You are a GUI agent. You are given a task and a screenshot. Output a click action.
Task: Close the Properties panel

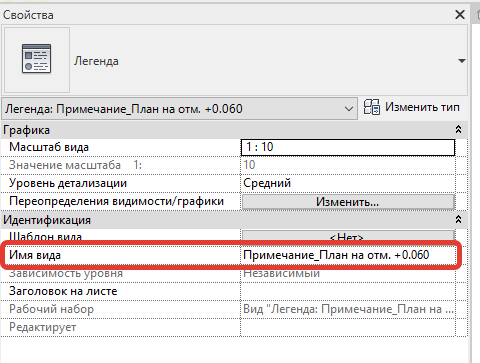460,15
